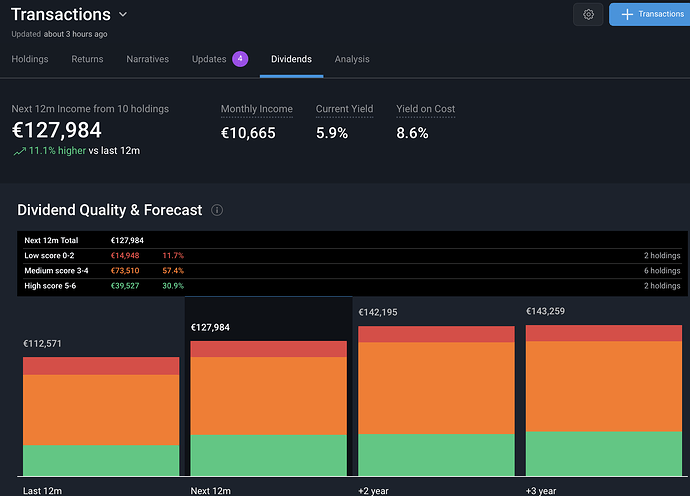Click the Yield on Cost label
This screenshot has width=690, height=496.
(x=426, y=109)
